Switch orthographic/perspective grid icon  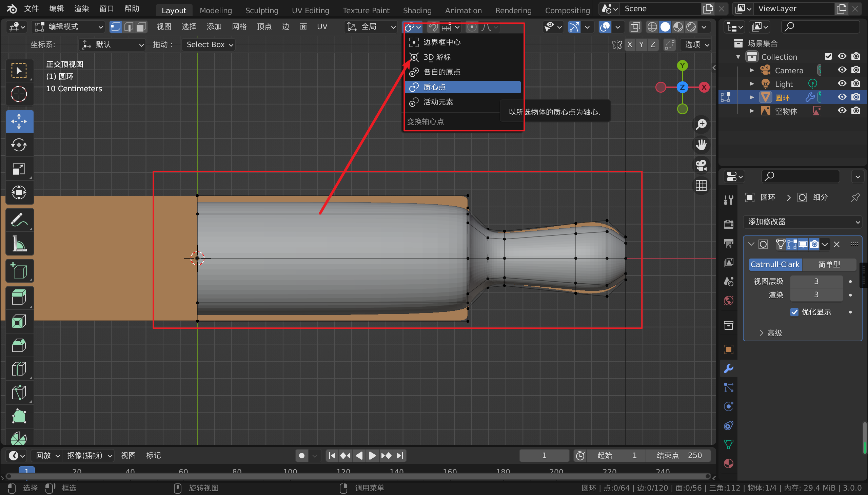pos(701,186)
